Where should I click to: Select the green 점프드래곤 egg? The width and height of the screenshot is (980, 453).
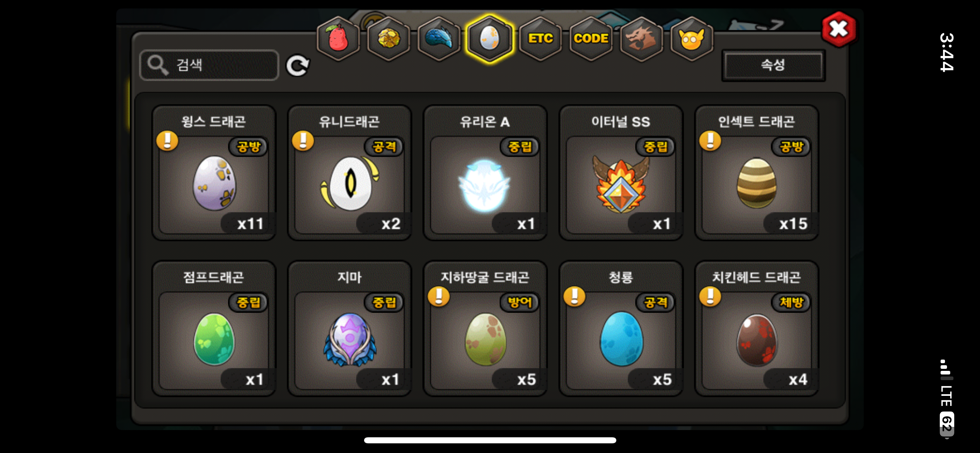click(x=214, y=329)
